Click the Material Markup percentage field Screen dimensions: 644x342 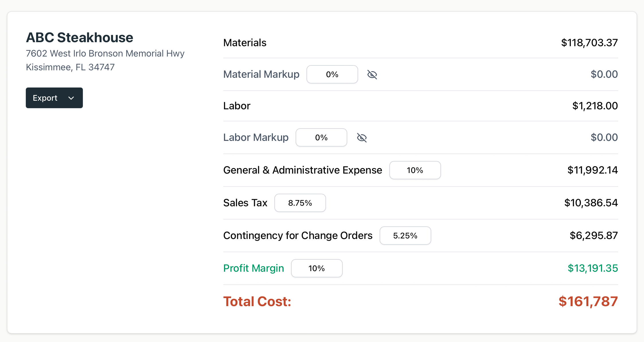click(x=332, y=74)
